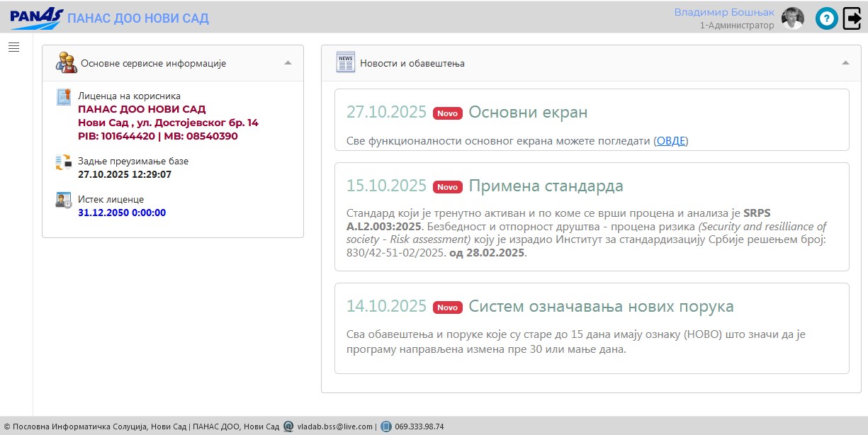This screenshot has height=435, width=868.
Task: Collapse the Основне сервисне информације panel
Action: pyautogui.click(x=288, y=63)
